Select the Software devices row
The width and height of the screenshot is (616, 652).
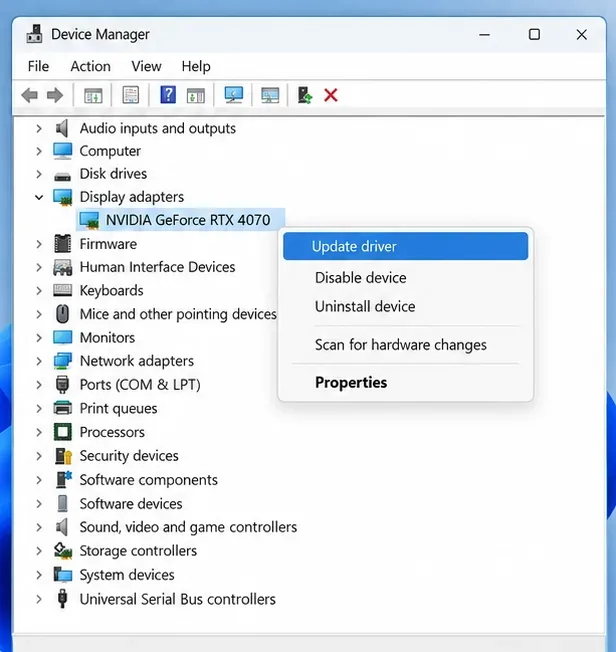click(x=131, y=504)
